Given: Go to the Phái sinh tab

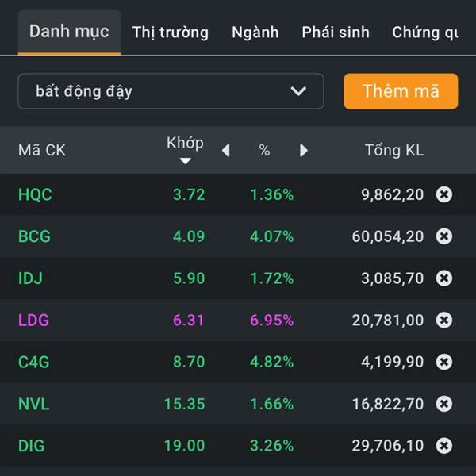Looking at the screenshot, I should click(x=336, y=33).
